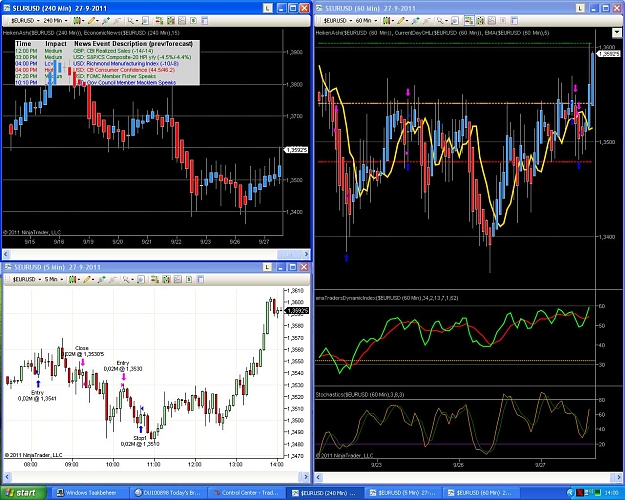Click zoom in icon in 240 Min toolbar
This screenshot has width=625, height=500.
point(106,20)
